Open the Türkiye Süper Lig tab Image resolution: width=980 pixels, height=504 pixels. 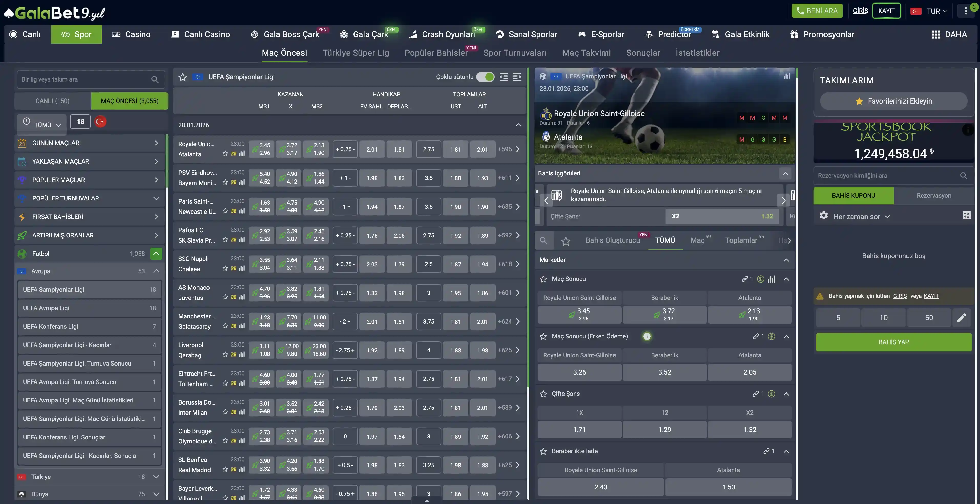[355, 53]
